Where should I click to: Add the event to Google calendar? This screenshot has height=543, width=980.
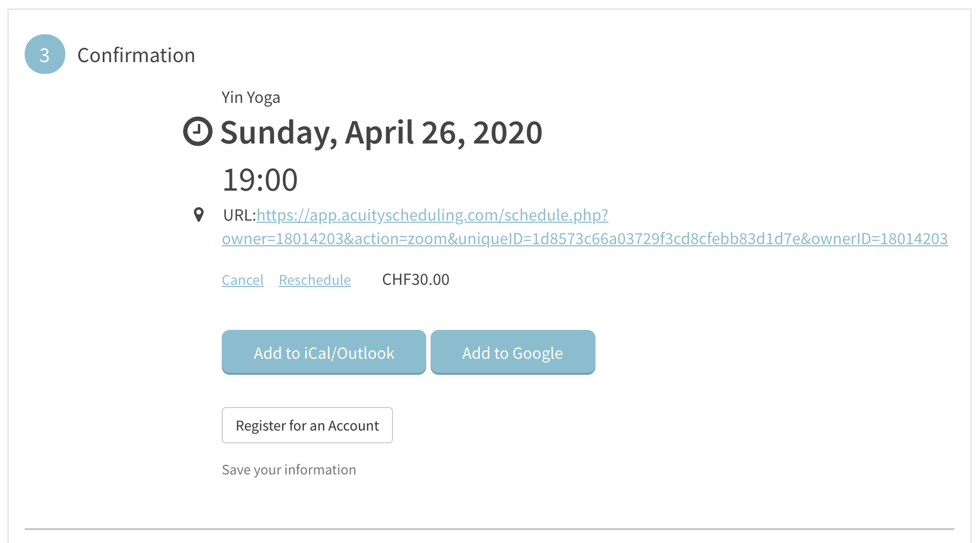click(513, 352)
